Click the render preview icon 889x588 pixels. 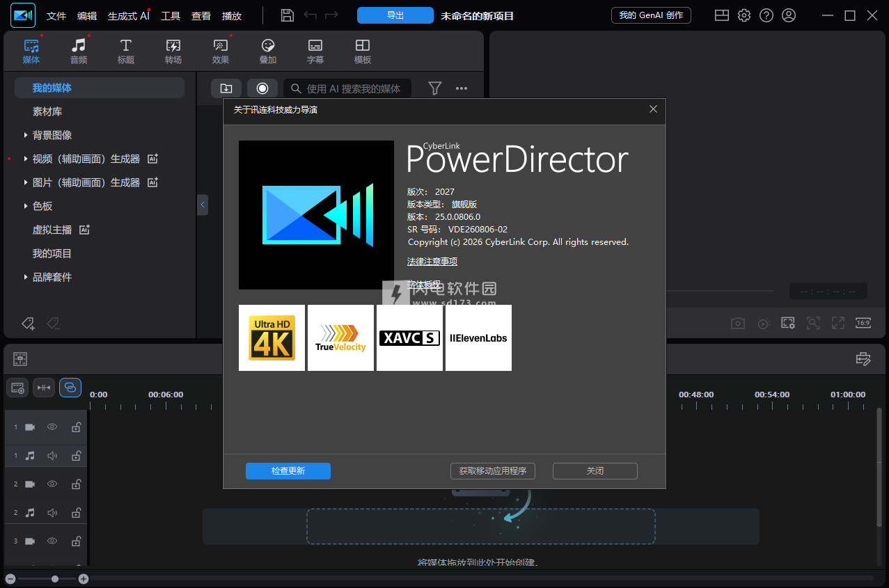tap(764, 323)
